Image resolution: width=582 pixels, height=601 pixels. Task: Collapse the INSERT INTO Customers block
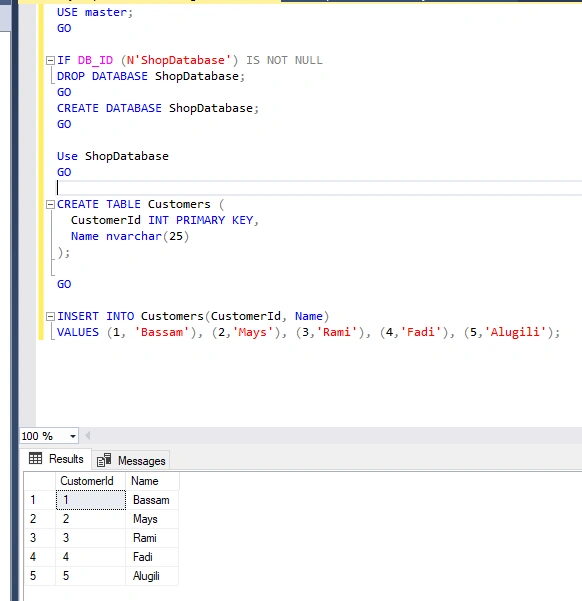pos(50,316)
